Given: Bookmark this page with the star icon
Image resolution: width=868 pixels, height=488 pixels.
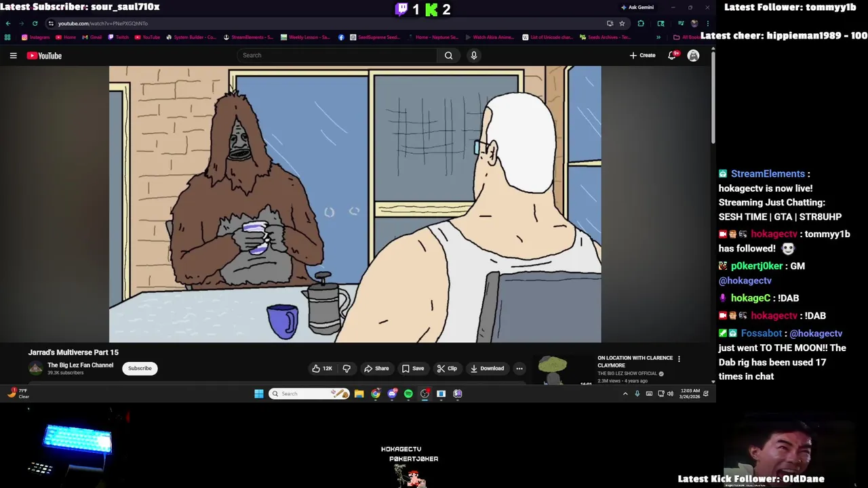Looking at the screenshot, I should pos(622,23).
